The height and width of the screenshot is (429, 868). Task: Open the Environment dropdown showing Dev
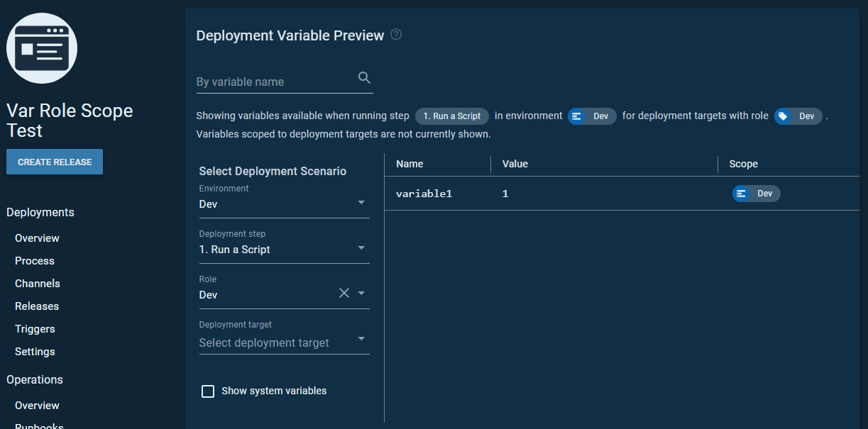click(284, 204)
